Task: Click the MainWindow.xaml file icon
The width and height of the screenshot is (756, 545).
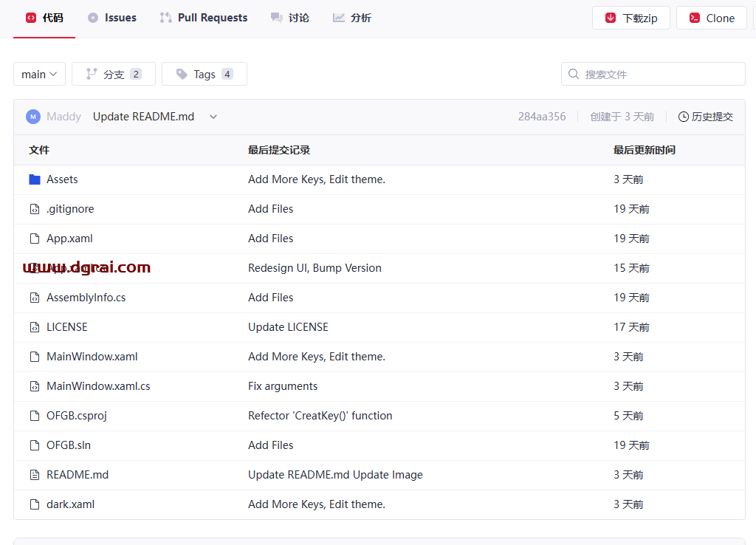Action: coord(35,357)
